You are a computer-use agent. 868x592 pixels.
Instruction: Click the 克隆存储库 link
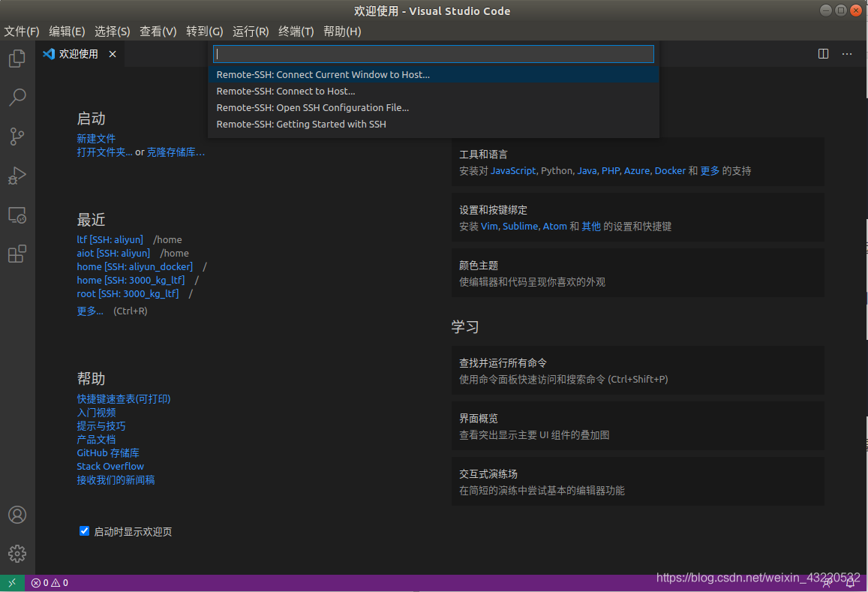176,152
